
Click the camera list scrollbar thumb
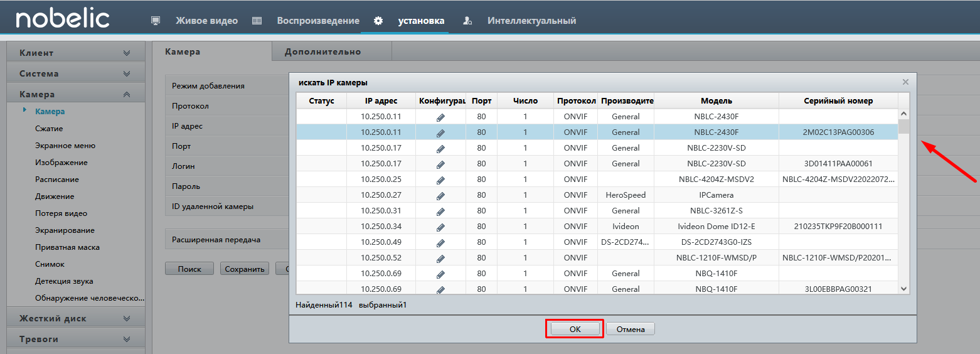903,127
